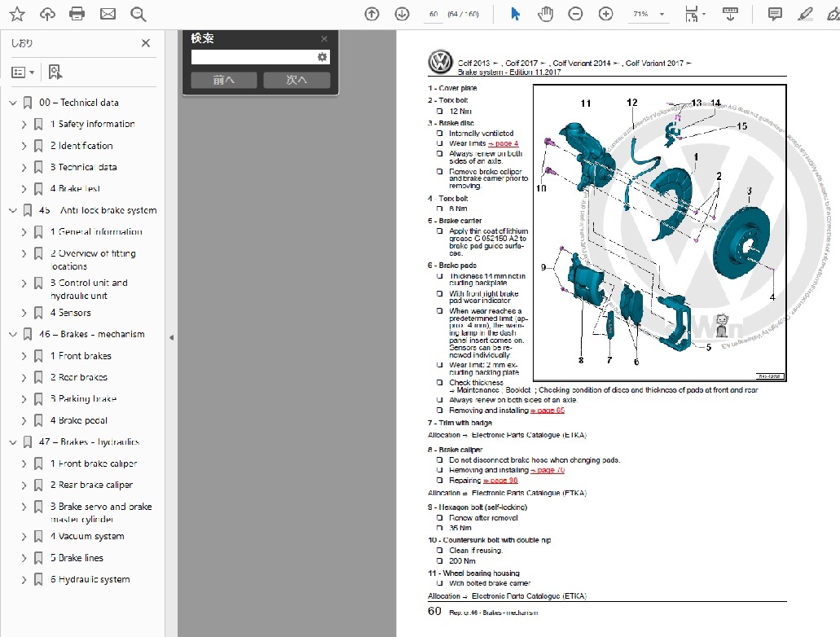This screenshot has height=637, width=840.
Task: Click the star bookmark icon in toolbar
Action: coord(17,14)
